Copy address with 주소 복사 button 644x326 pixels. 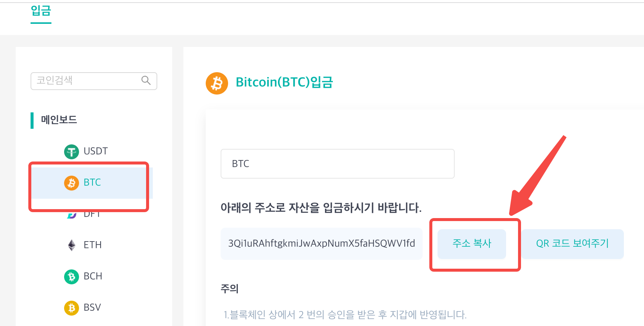click(472, 244)
